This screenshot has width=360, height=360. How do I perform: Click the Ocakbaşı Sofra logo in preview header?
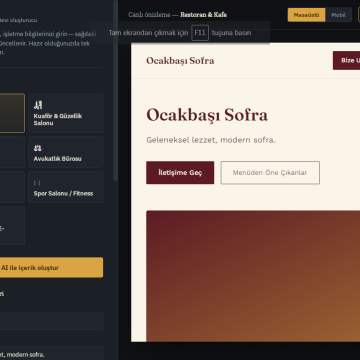180,61
